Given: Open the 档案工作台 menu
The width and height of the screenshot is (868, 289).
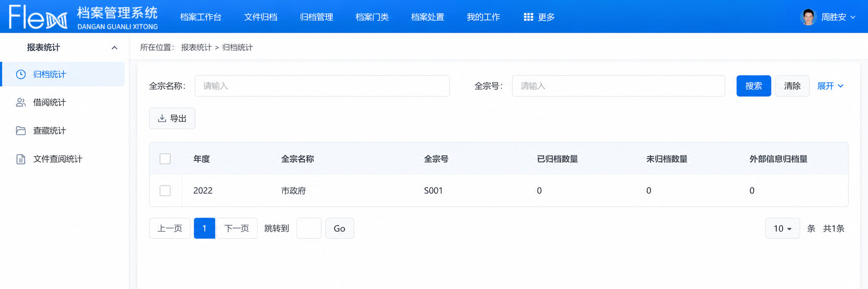Looking at the screenshot, I should (201, 17).
